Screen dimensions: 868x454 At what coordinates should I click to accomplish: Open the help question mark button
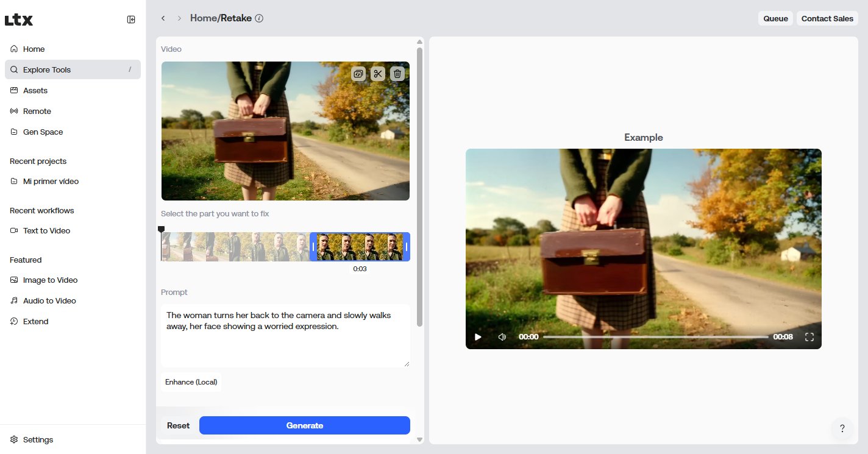click(x=842, y=428)
